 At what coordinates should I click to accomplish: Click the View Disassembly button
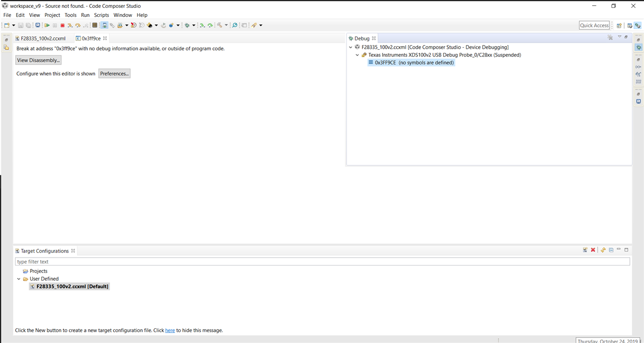[38, 60]
